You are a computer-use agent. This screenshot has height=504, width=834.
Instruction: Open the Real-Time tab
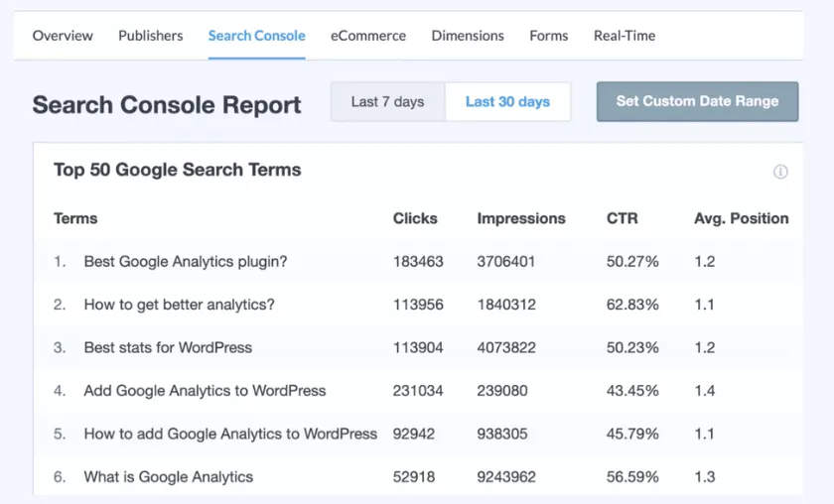point(625,36)
